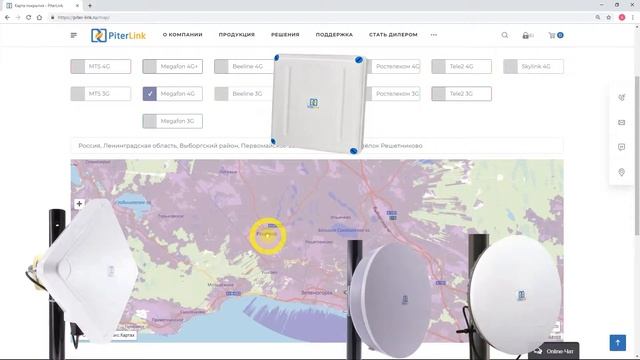Open the browser home icon
Screen dimensions: 640x360
(x=39, y=18)
